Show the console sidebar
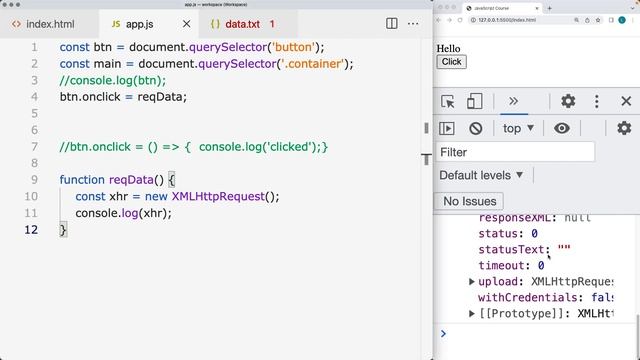 [447, 128]
